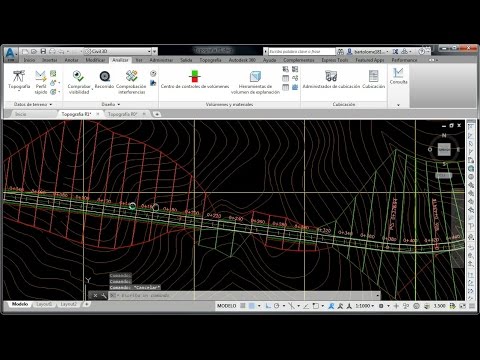480x360 pixels.
Task: Switch to the Inicio file tab
Action: [x=21, y=114]
